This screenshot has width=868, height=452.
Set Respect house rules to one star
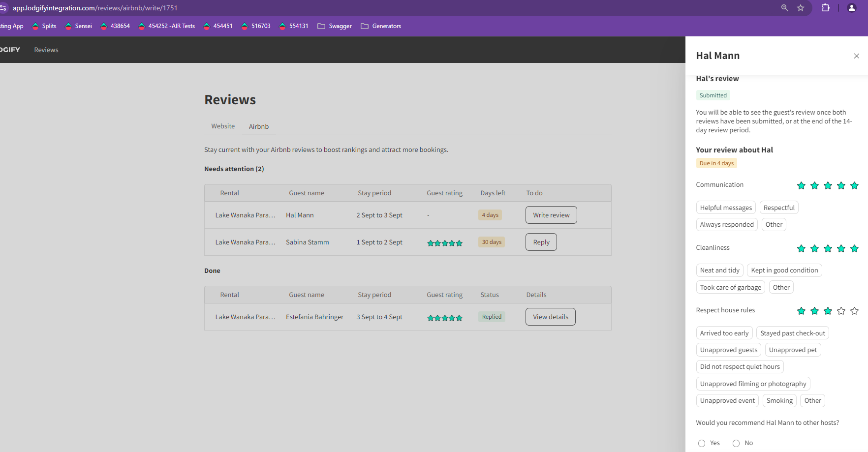click(x=801, y=311)
